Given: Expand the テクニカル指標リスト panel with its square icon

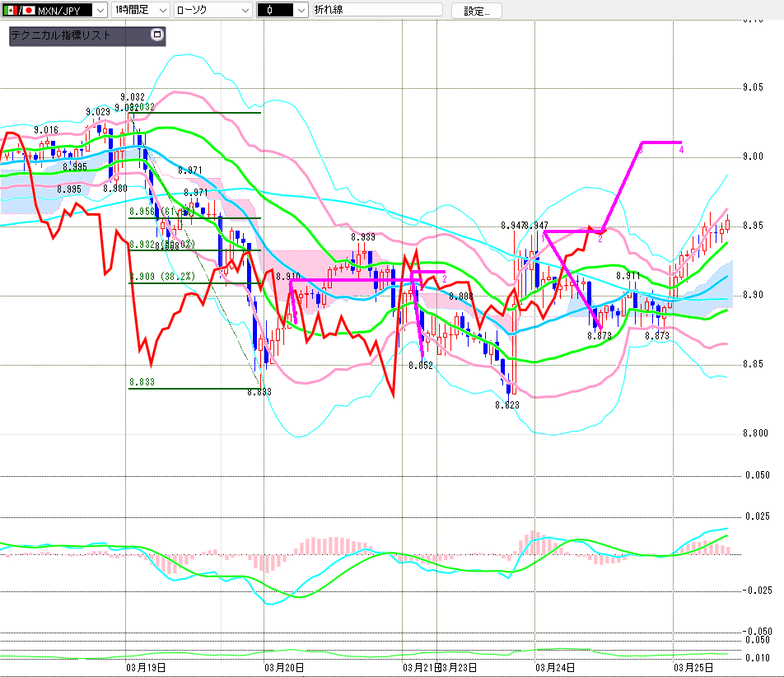Looking at the screenshot, I should [158, 35].
